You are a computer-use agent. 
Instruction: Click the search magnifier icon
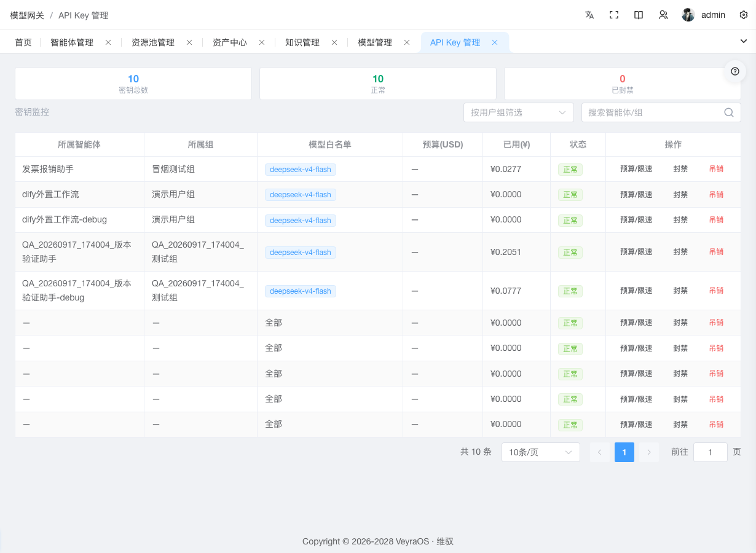[x=729, y=112]
